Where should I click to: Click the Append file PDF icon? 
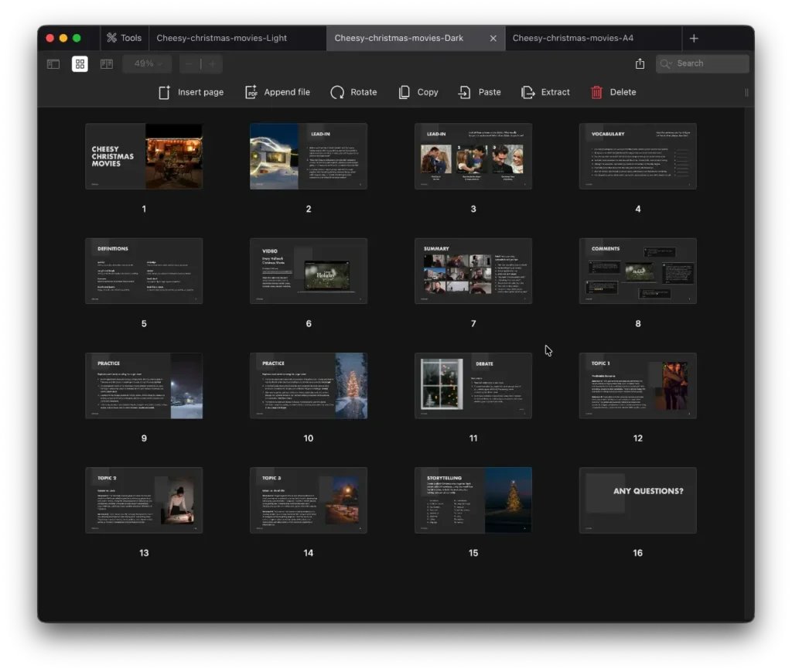click(x=251, y=92)
